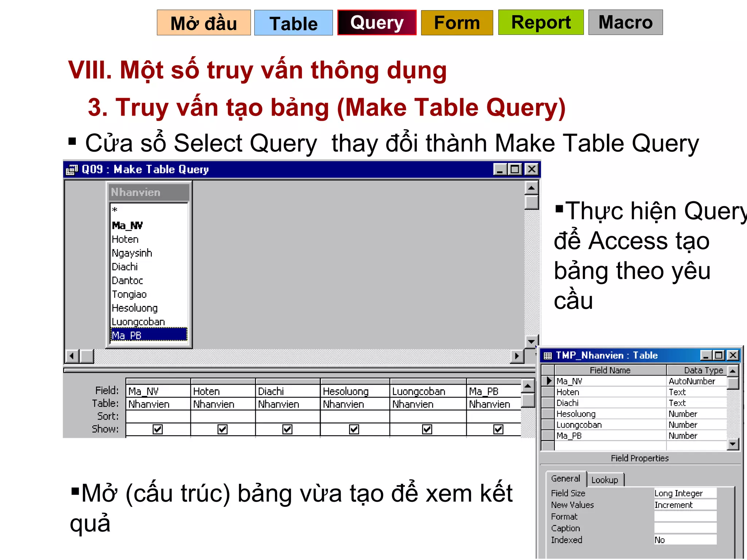747x560 pixels.
Task: Click the Field Size value Long Integer
Action: tap(685, 493)
